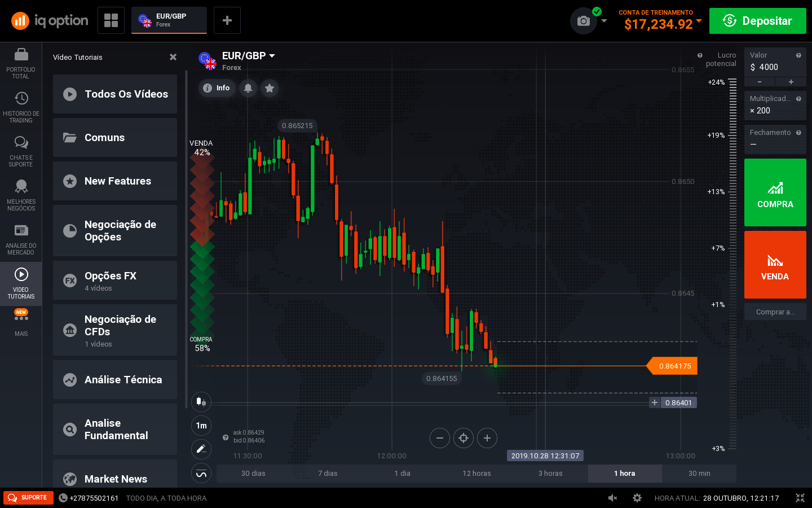The height and width of the screenshot is (508, 812).
Task: Open the Mais sidebar menu
Action: pyautogui.click(x=21, y=323)
